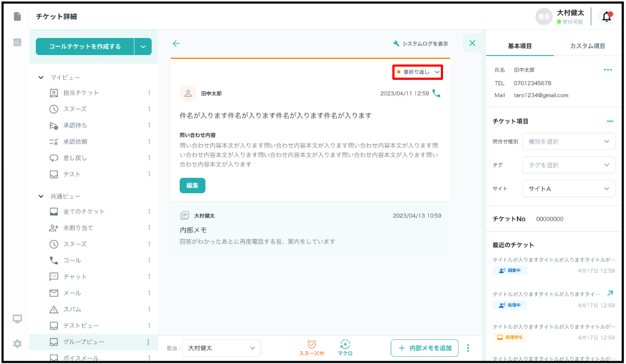Open settings gear in left rail
The image size is (626, 364).
point(17,344)
